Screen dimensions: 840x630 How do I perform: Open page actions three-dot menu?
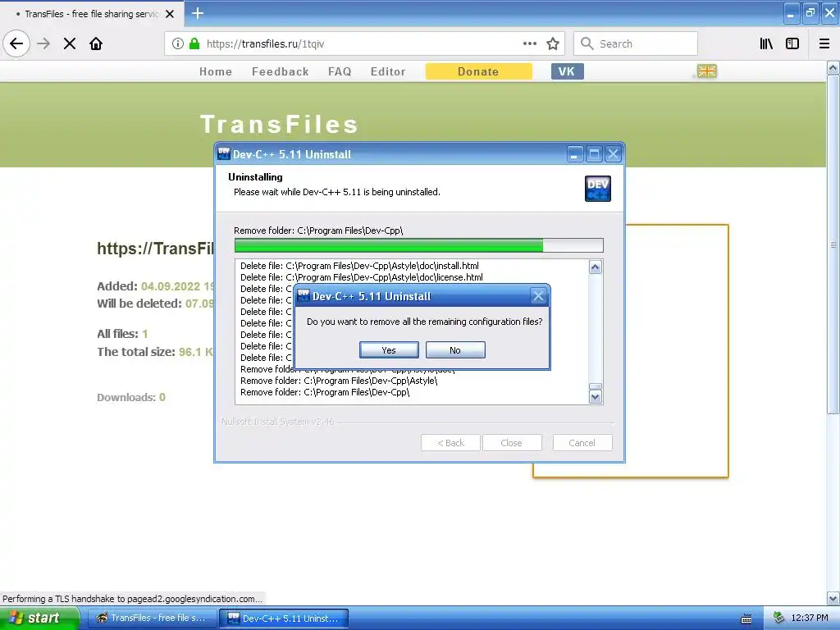[x=530, y=44]
